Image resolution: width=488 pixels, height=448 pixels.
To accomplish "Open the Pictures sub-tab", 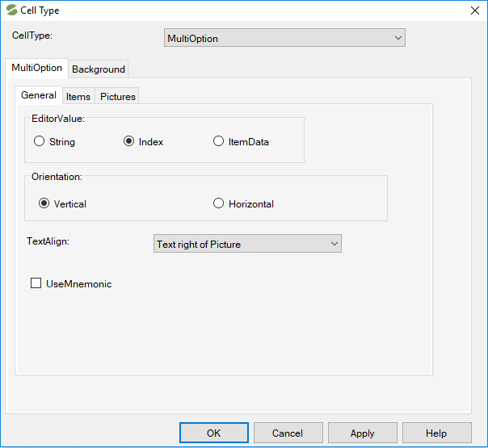I will (118, 97).
